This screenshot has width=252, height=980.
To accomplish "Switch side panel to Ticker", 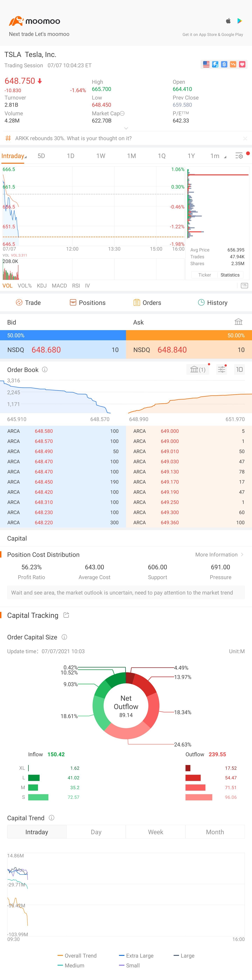I will point(205,275).
